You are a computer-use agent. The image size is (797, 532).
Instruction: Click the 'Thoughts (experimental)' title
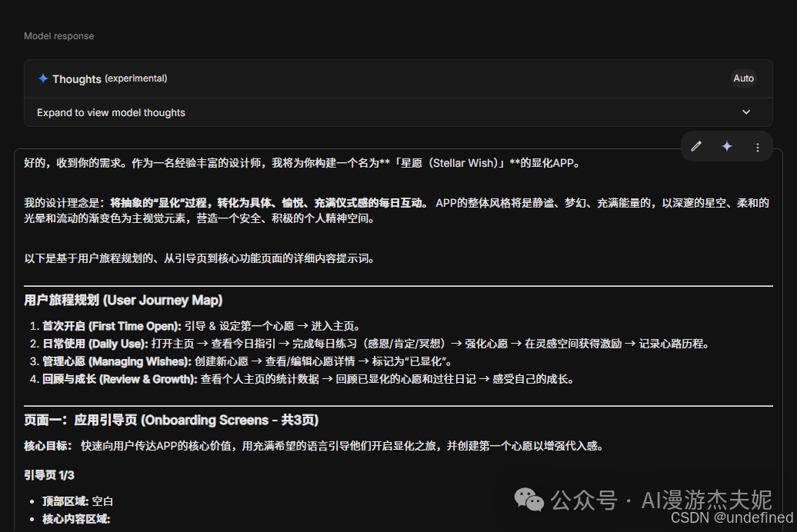110,78
